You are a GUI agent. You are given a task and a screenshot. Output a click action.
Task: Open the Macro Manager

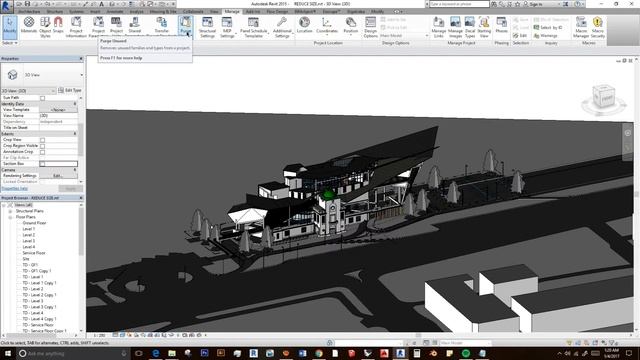[x=581, y=27]
